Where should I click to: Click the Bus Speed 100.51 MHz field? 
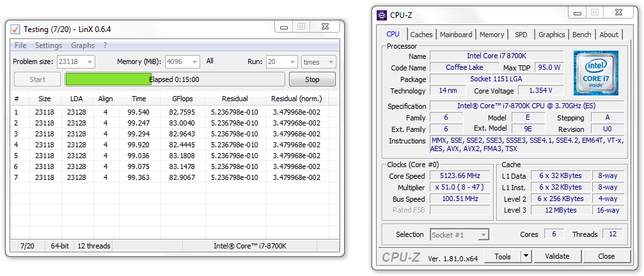460,199
